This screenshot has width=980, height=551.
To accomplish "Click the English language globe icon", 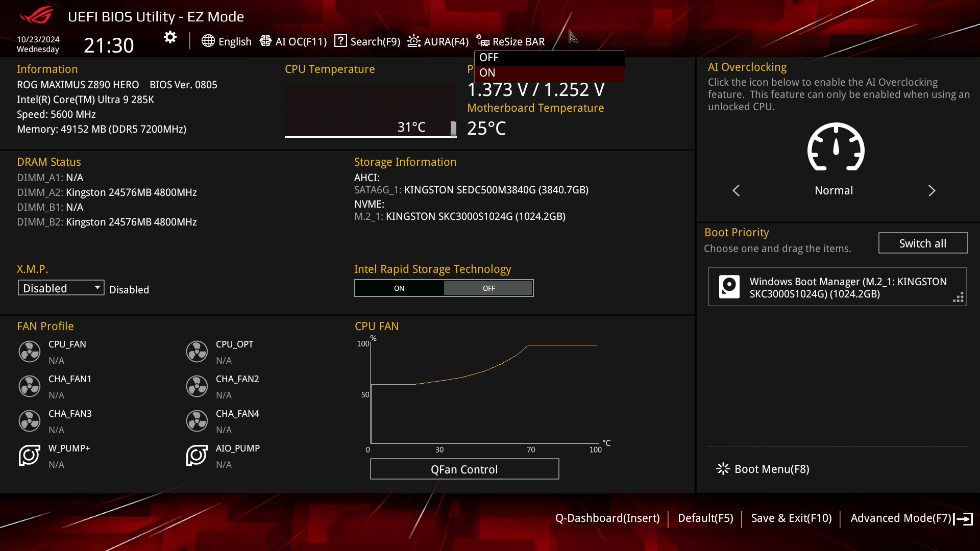I will (x=208, y=41).
